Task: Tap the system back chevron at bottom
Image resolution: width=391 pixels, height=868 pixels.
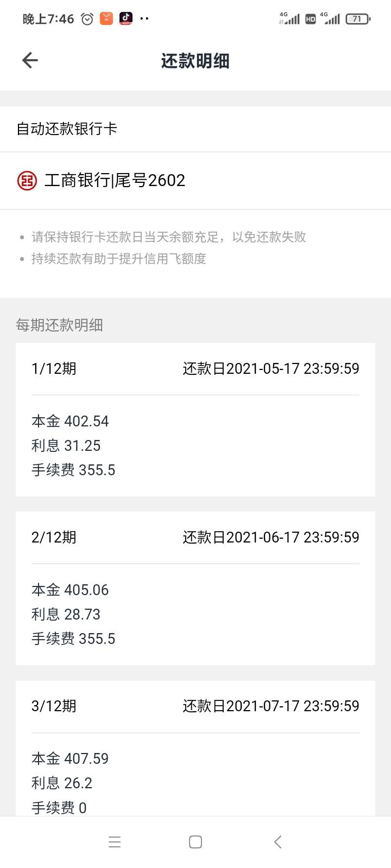Action: (x=278, y=842)
